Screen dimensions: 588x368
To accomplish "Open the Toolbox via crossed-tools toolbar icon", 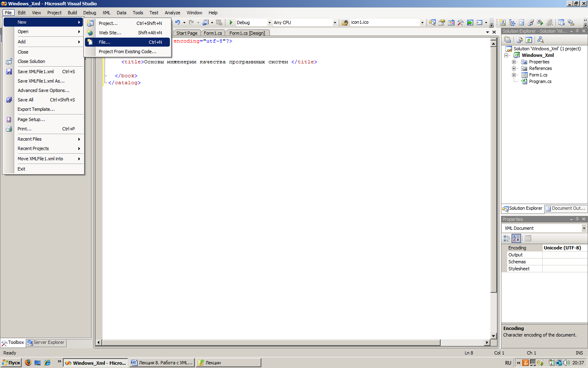I will coord(461,22).
